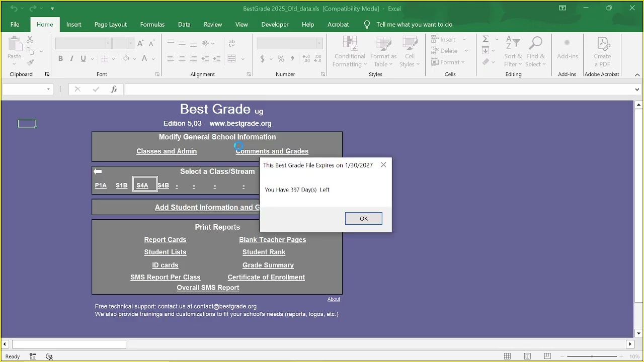Collapse the ribbon with the chevron

tap(637, 74)
